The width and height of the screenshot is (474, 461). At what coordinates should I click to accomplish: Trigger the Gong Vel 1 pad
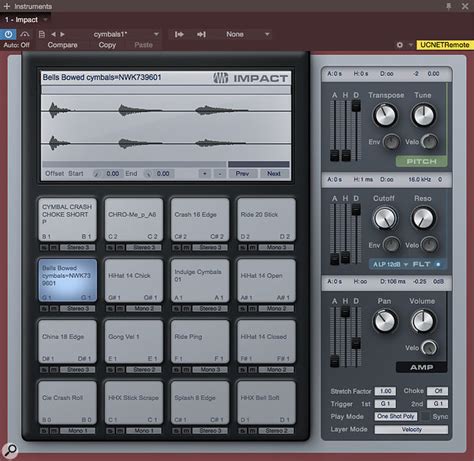pos(134,342)
